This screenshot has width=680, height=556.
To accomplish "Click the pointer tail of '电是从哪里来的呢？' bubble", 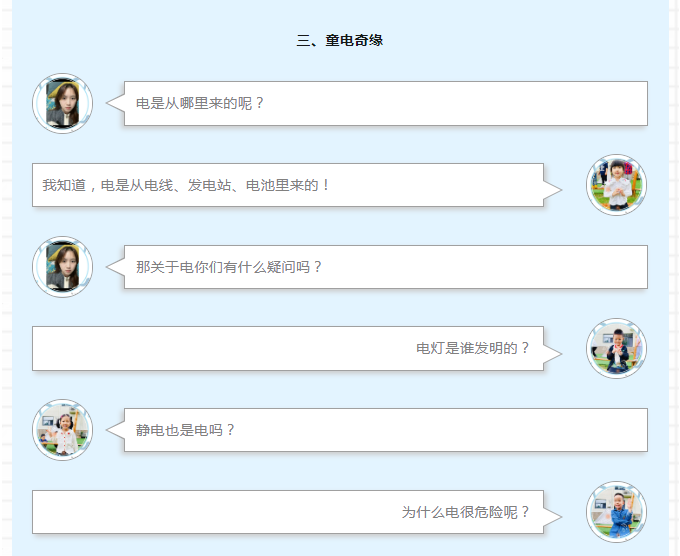I will point(116,103).
